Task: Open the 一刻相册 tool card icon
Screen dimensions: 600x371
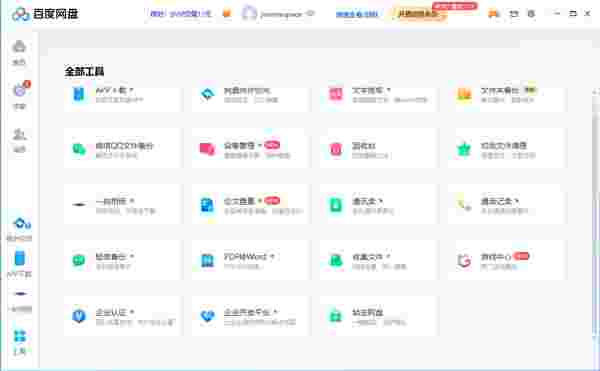Action: [79, 205]
